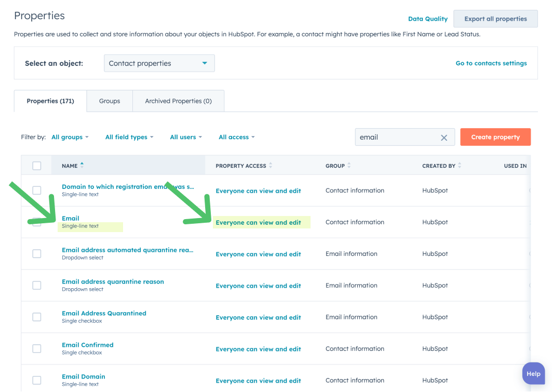Click access link for Domain to which registration row
Screen dimensions: 552x392
coord(258,191)
